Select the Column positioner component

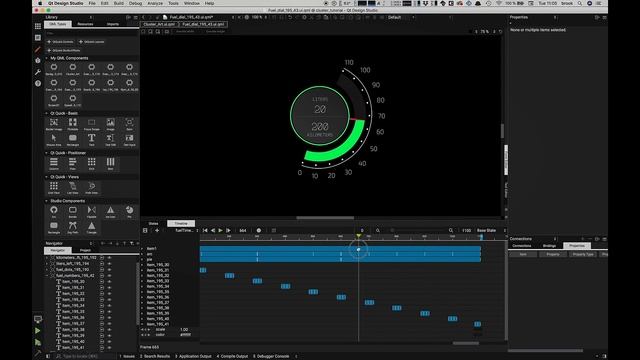coord(54,164)
